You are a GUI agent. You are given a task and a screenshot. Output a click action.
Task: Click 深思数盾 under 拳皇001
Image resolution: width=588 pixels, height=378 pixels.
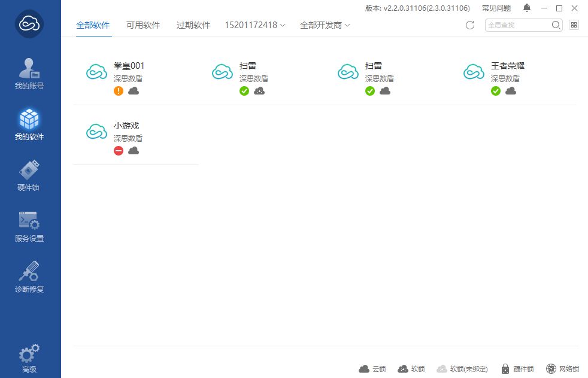(128, 79)
